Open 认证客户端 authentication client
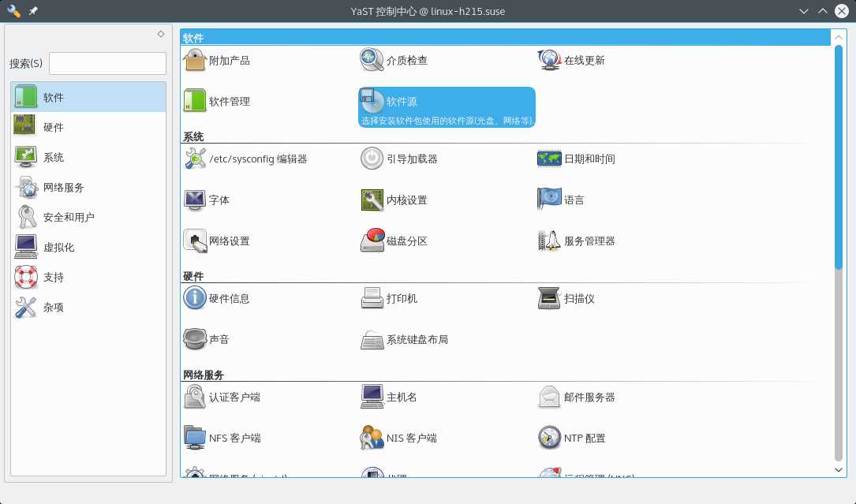The height and width of the screenshot is (504, 856). [222, 397]
